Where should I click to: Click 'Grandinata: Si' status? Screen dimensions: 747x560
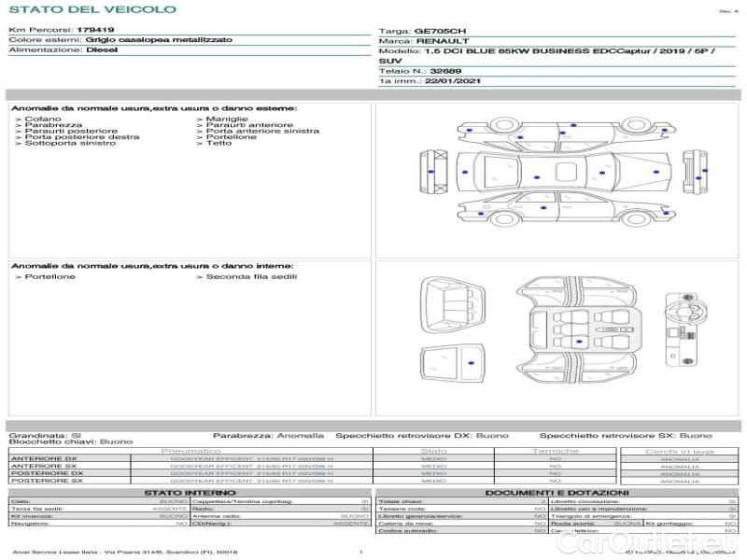pos(45,435)
